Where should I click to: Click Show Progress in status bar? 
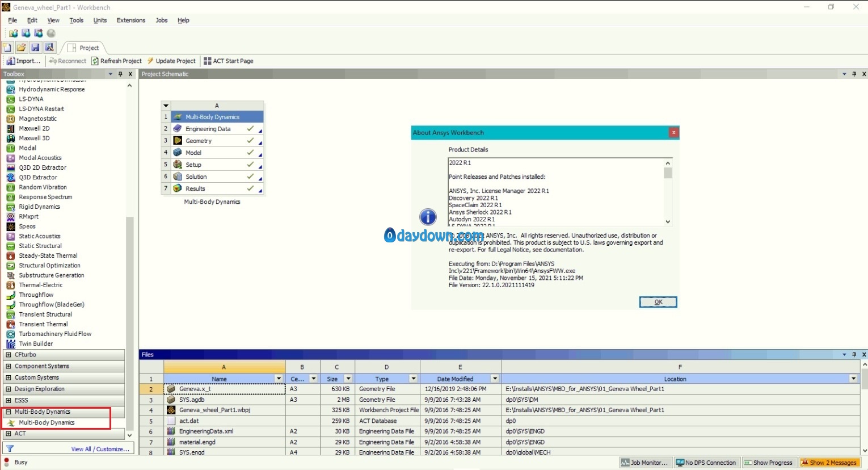(x=768, y=463)
